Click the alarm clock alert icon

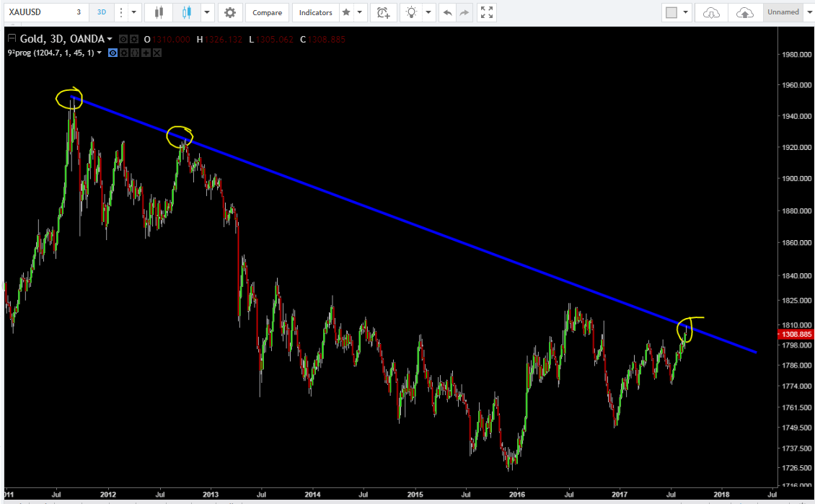tap(383, 12)
